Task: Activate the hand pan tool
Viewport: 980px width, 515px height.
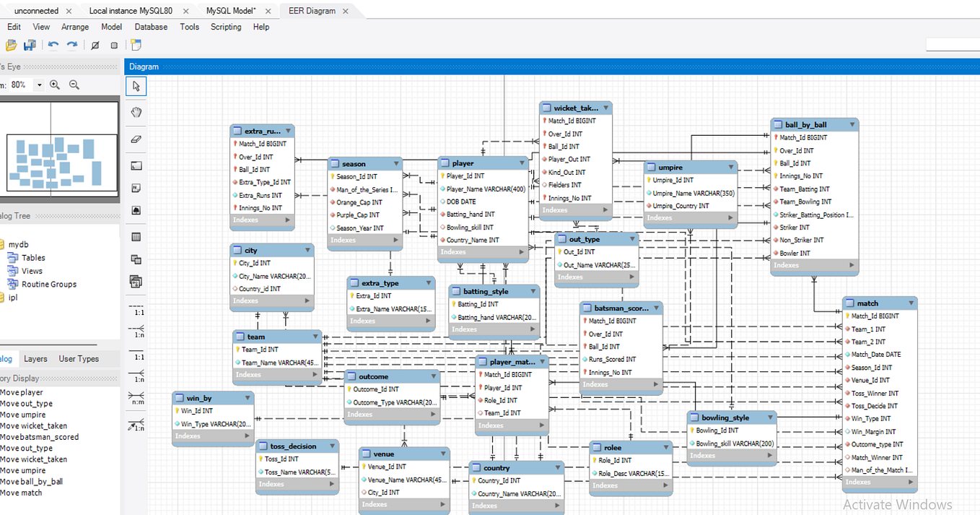Action: click(x=136, y=113)
